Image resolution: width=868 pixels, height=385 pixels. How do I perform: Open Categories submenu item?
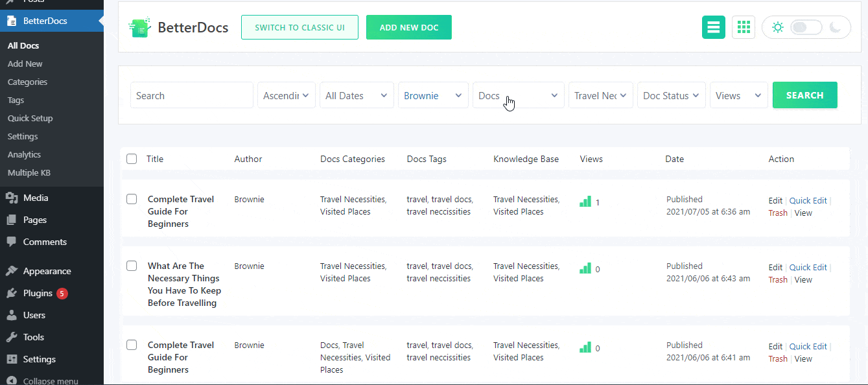click(27, 82)
